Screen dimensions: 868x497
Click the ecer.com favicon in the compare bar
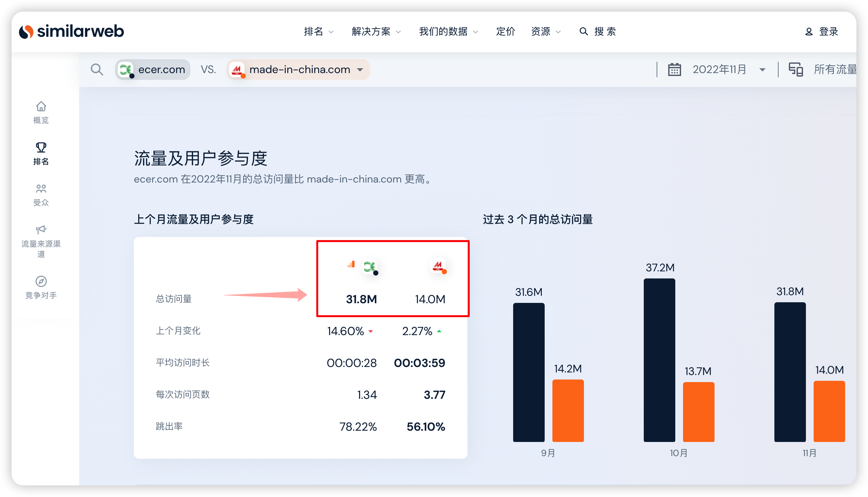pyautogui.click(x=125, y=70)
